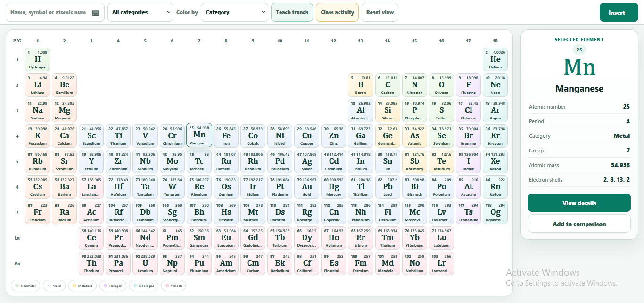Toggle the Teach trends button
The height and width of the screenshot is (303, 644).
click(292, 12)
